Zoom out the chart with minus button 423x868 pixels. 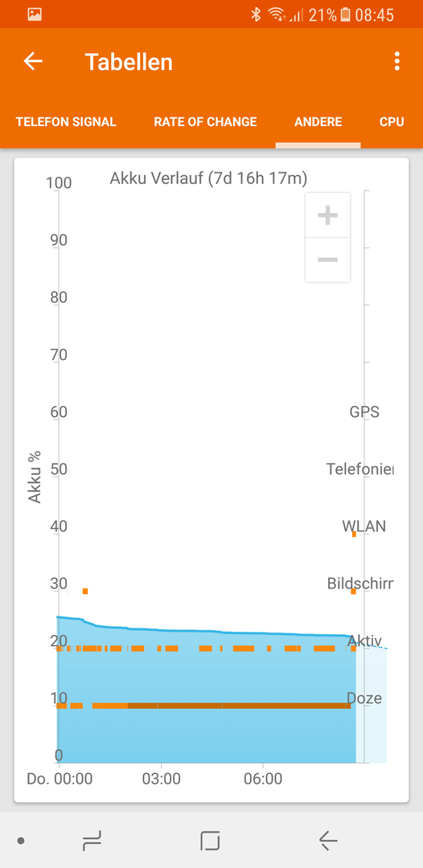(328, 260)
